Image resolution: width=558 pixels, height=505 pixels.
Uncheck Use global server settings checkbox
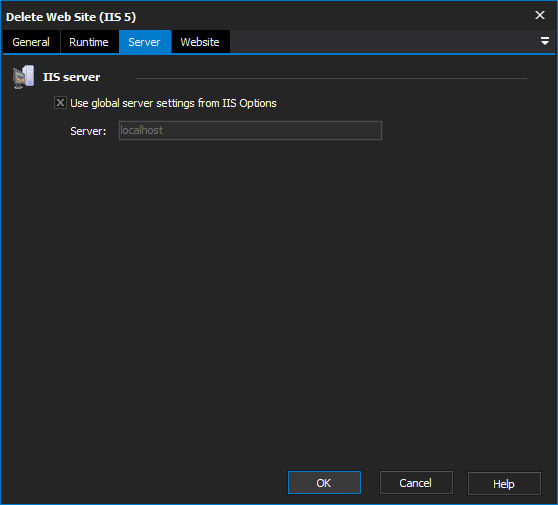60,103
